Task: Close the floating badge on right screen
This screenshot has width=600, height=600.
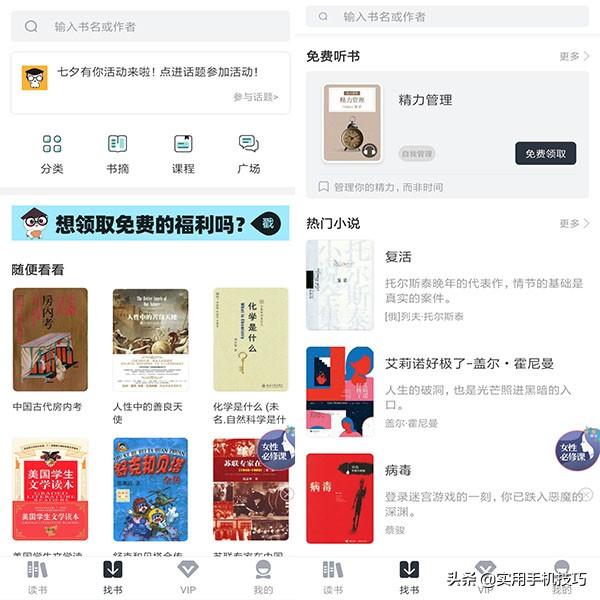Action: pos(587,494)
